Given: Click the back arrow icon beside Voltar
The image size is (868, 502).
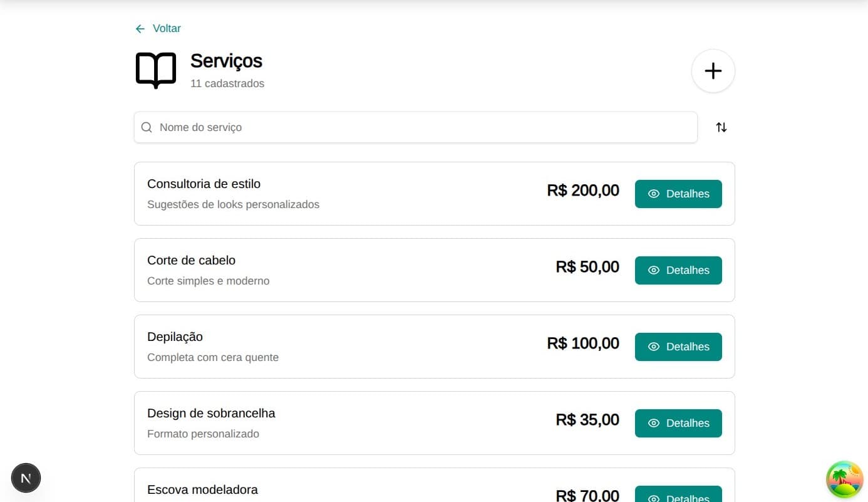Looking at the screenshot, I should 140,28.
